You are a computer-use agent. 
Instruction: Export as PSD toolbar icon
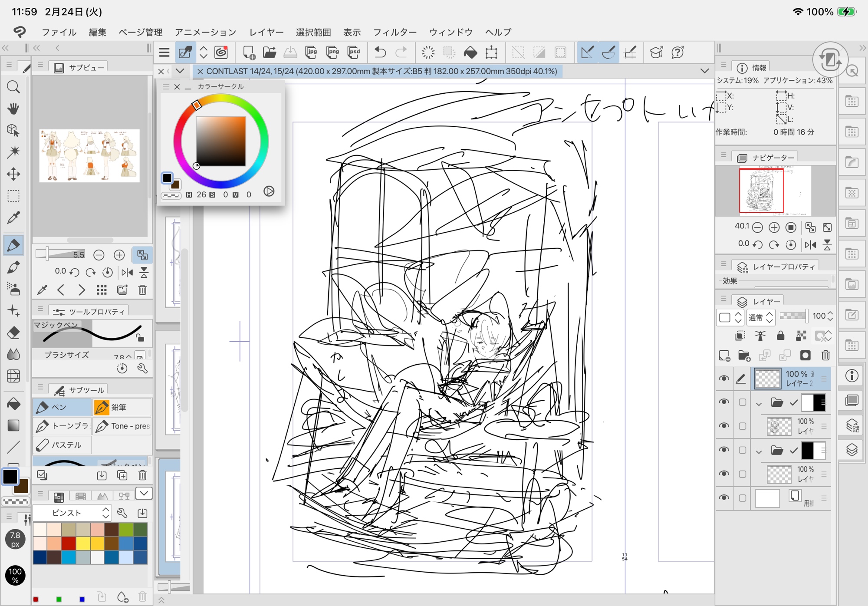point(354,53)
